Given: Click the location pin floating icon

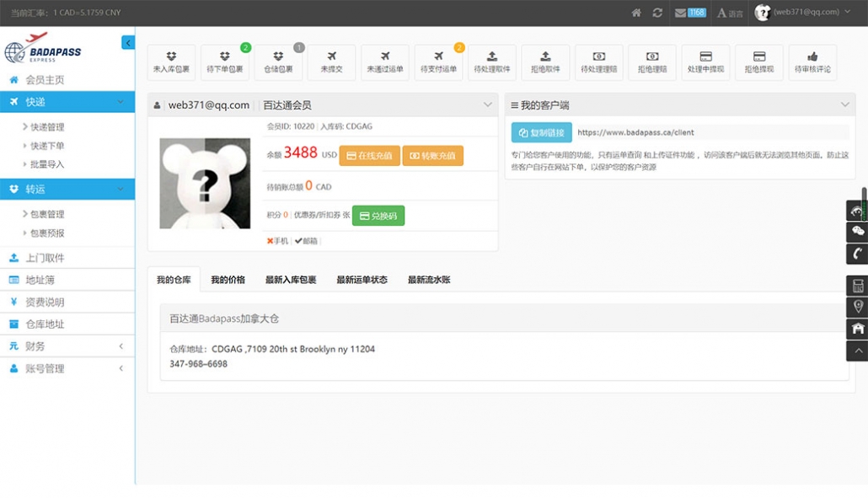Looking at the screenshot, I should pyautogui.click(x=858, y=307).
